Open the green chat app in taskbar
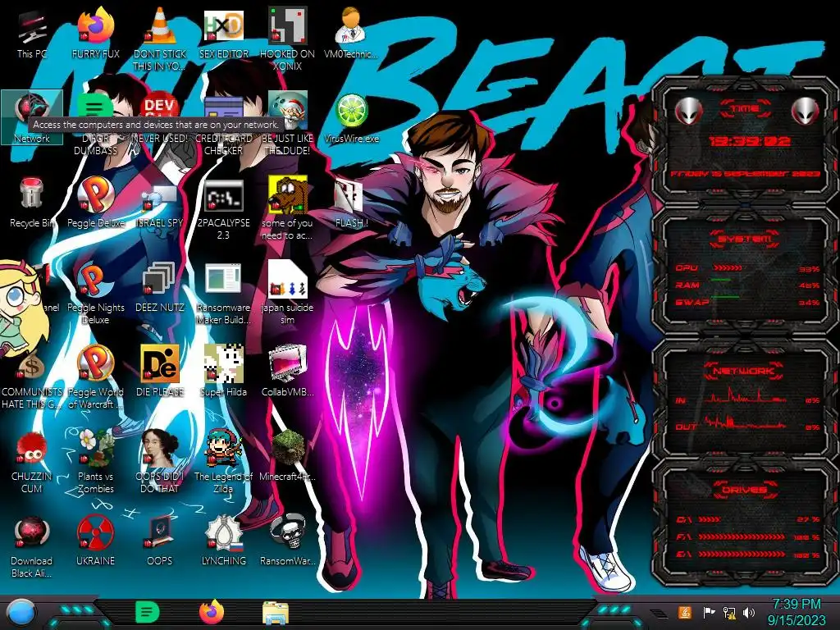The width and height of the screenshot is (840, 630). pos(148,612)
